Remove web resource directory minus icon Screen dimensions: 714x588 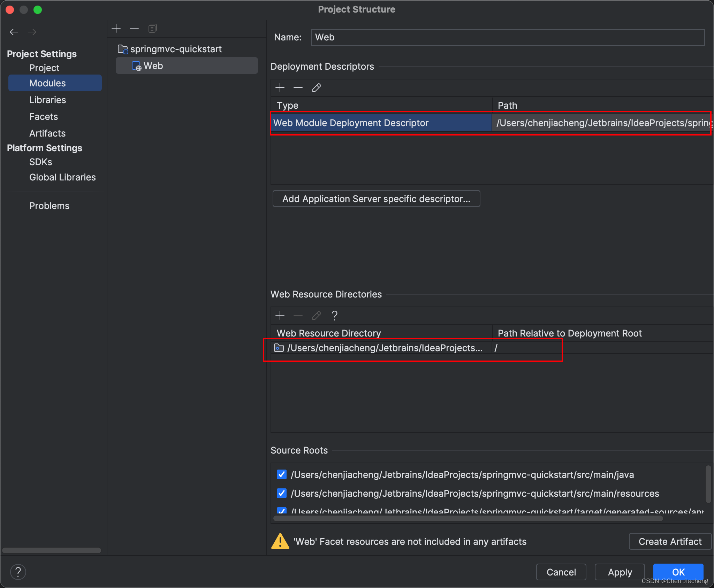(x=298, y=315)
